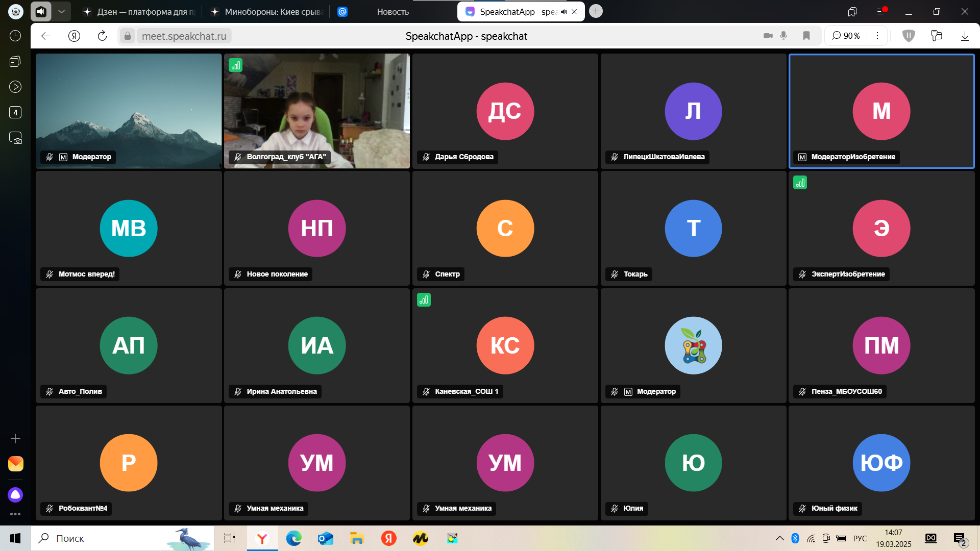980x551 pixels.
Task: Open the Alice assistant purple icon
Action: pyautogui.click(x=15, y=494)
